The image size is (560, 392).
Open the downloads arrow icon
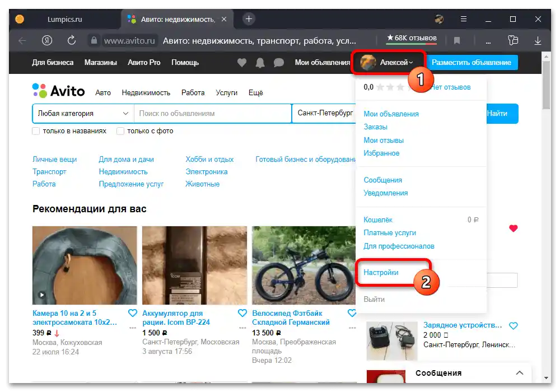click(x=538, y=41)
